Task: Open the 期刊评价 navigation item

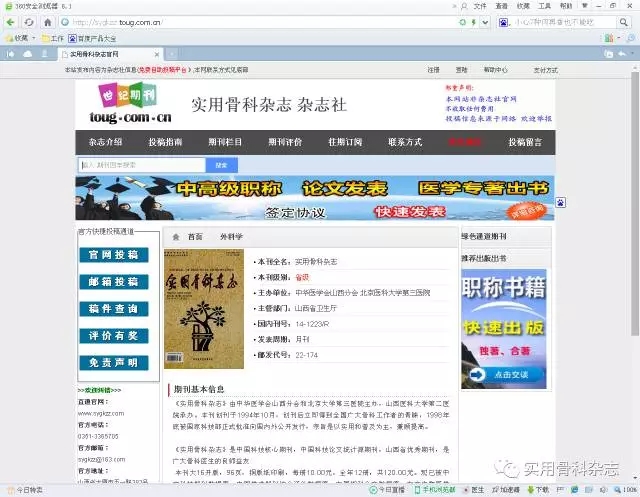Action: pos(285,142)
